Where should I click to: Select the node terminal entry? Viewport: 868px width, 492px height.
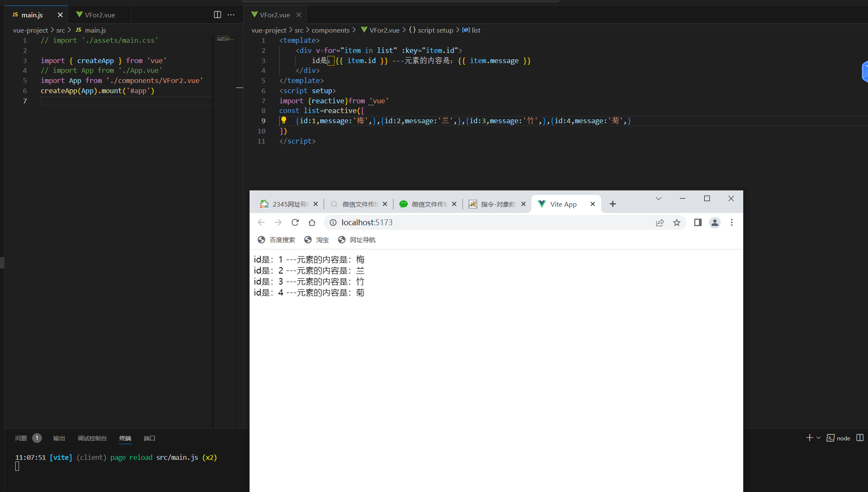tap(838, 438)
